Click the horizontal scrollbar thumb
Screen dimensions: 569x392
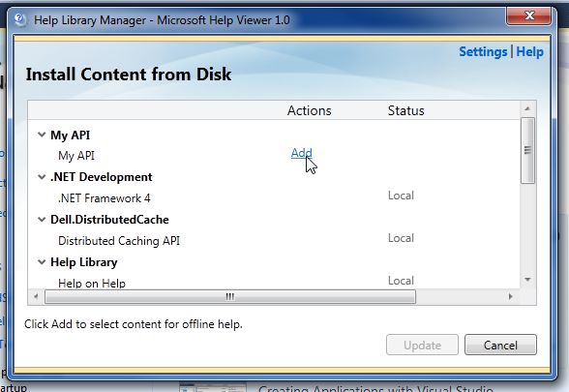pos(230,296)
